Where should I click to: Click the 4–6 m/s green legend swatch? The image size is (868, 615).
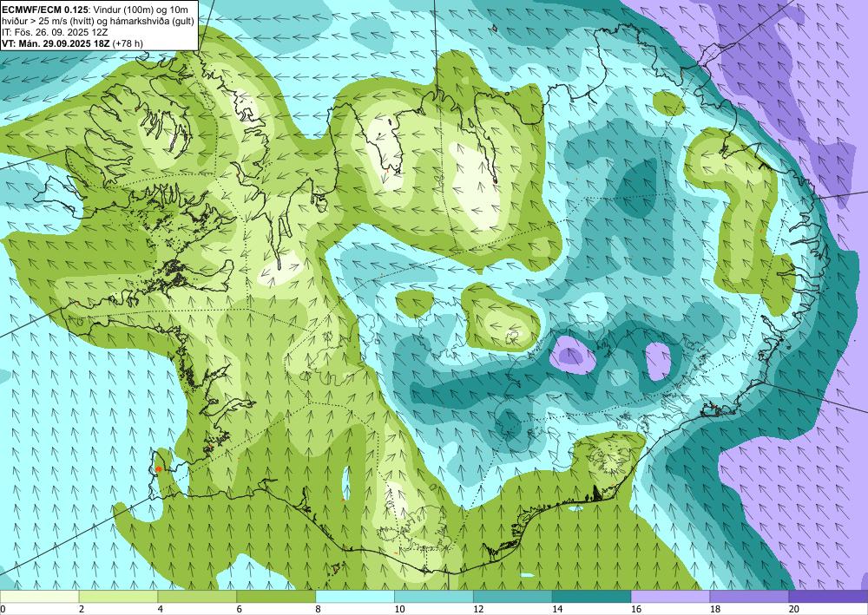tap(197, 596)
